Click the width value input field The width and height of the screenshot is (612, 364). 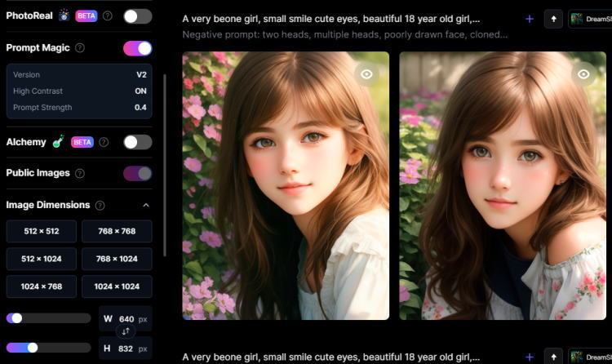pos(126,318)
